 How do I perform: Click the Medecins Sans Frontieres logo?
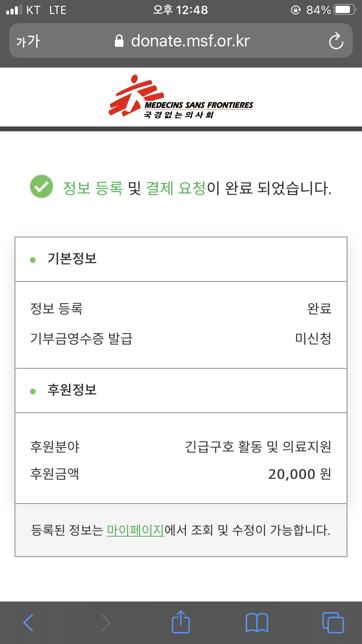(x=181, y=97)
